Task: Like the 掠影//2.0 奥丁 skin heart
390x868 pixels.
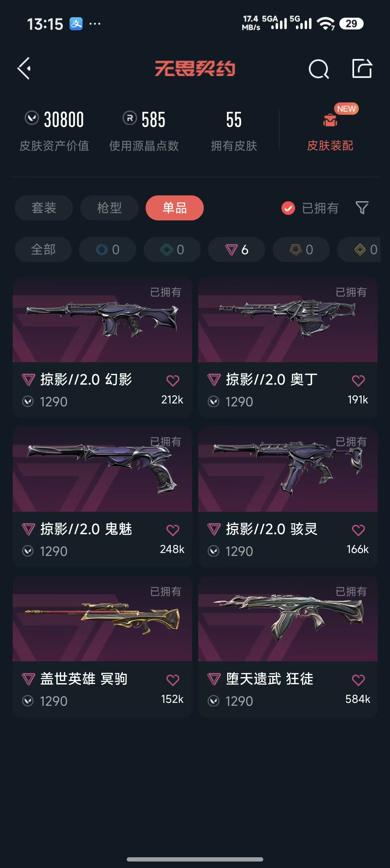Action: pyautogui.click(x=358, y=381)
